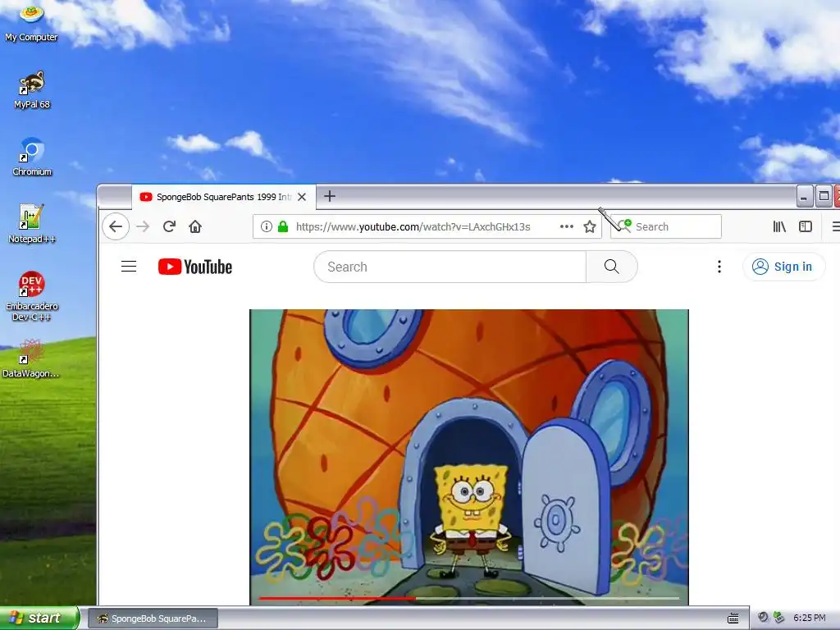Screen dimensions: 840x630
Task: Click the browser toolbar Search box
Action: tap(666, 226)
